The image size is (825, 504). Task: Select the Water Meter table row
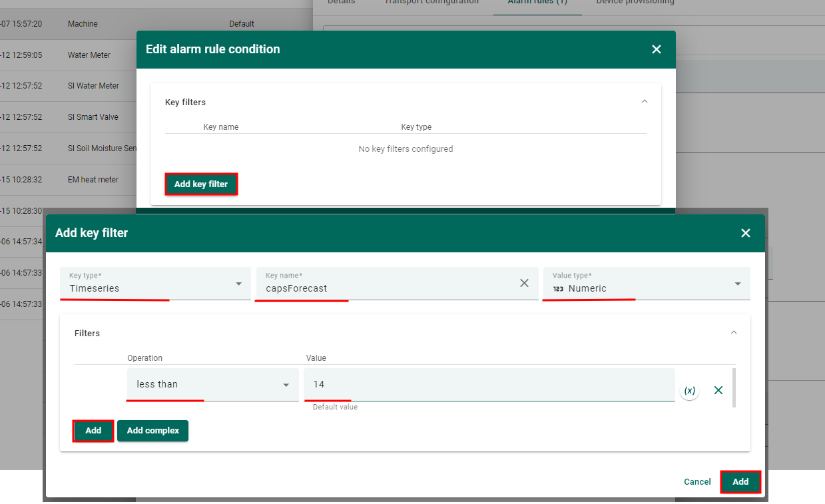pos(89,55)
